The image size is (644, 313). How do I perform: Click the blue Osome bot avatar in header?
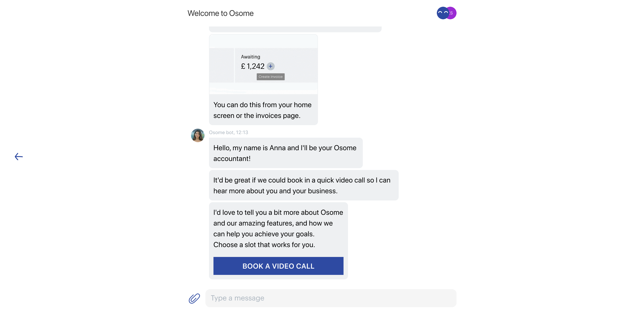442,13
